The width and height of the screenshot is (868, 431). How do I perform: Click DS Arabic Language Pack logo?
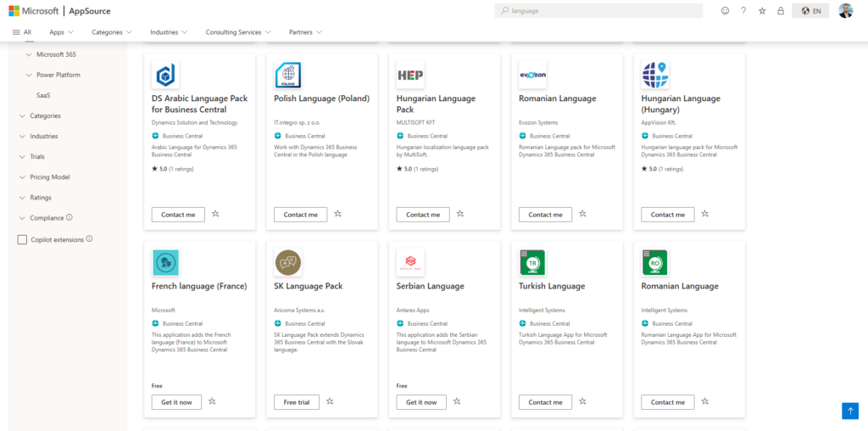pyautogui.click(x=165, y=75)
